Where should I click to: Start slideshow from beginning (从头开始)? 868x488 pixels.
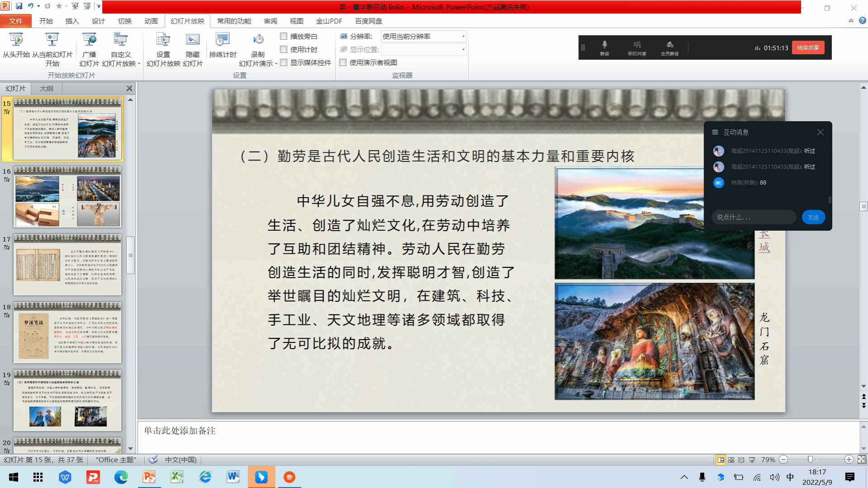point(16,45)
